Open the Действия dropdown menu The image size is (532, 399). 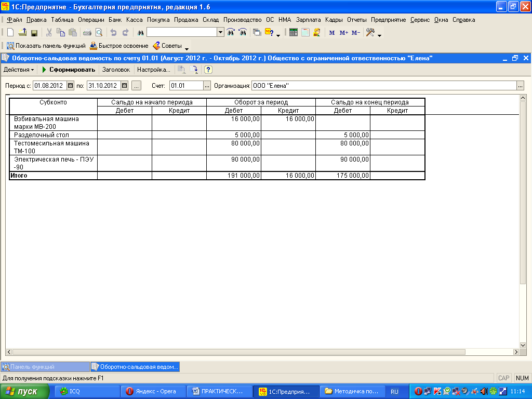click(x=19, y=70)
